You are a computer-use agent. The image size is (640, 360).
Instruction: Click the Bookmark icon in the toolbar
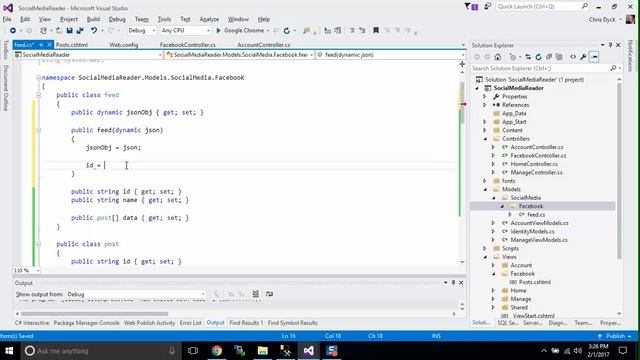(376, 30)
